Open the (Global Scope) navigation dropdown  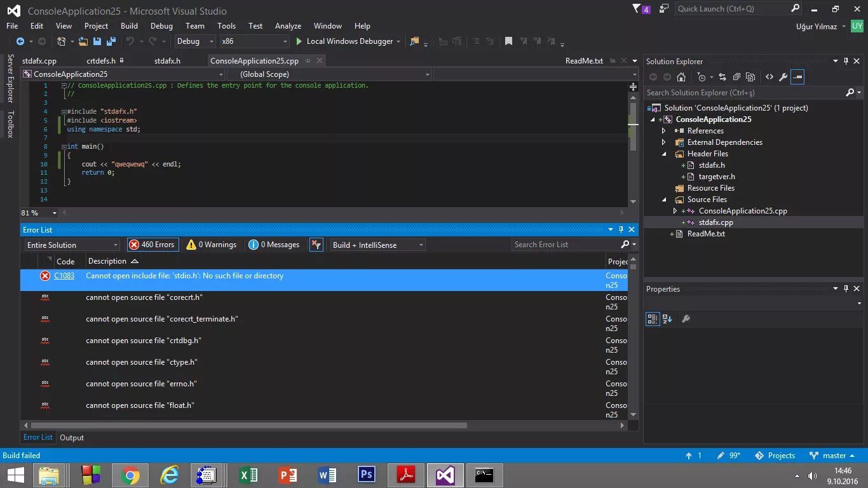(x=330, y=74)
